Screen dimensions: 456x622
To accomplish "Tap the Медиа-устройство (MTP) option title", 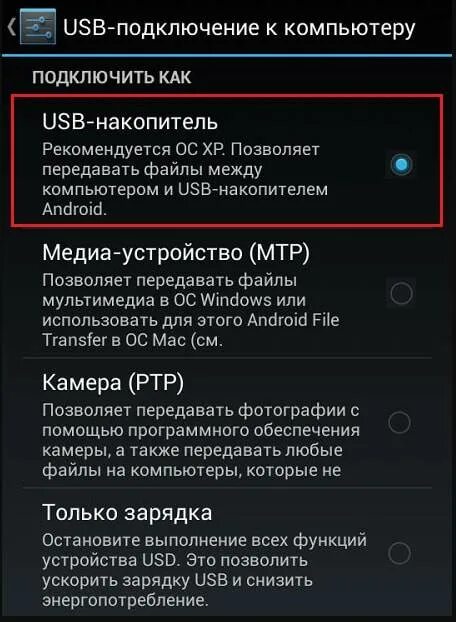I will click(176, 253).
